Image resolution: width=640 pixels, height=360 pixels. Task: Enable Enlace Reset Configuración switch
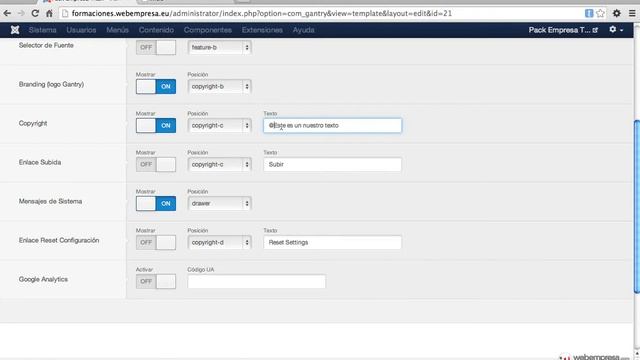[x=156, y=242]
